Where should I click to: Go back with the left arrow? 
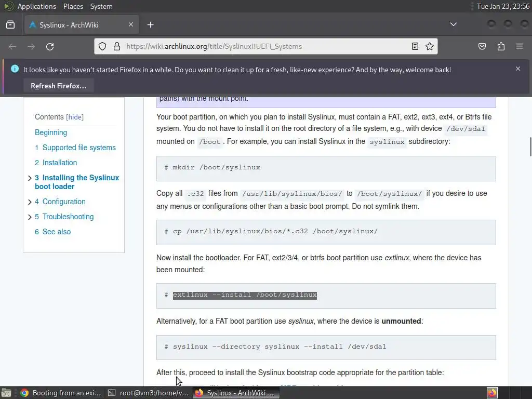(12, 46)
